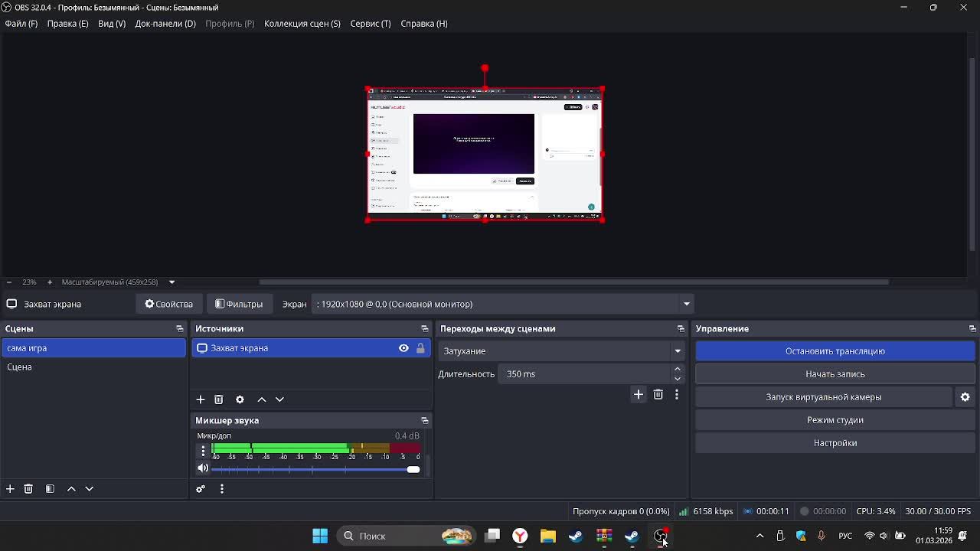Start virtual camera with Запуск виртуальной камеры
The image size is (980, 551).
[x=824, y=397]
